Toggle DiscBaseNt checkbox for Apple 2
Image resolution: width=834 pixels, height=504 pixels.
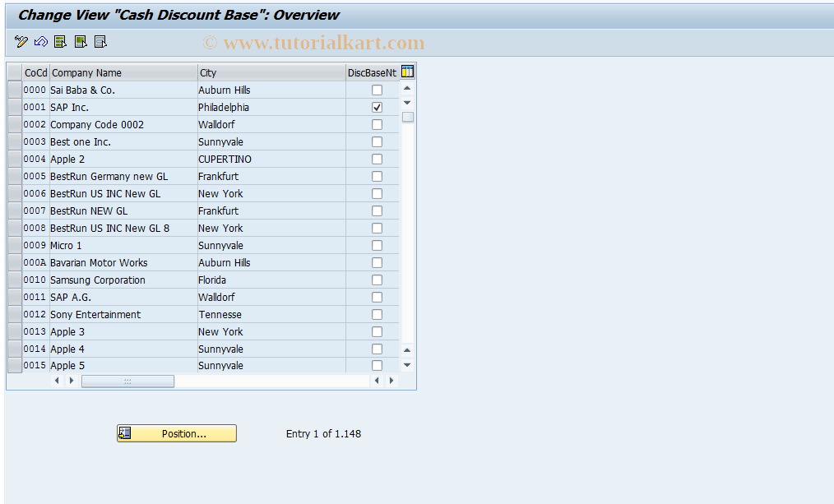[x=377, y=159]
